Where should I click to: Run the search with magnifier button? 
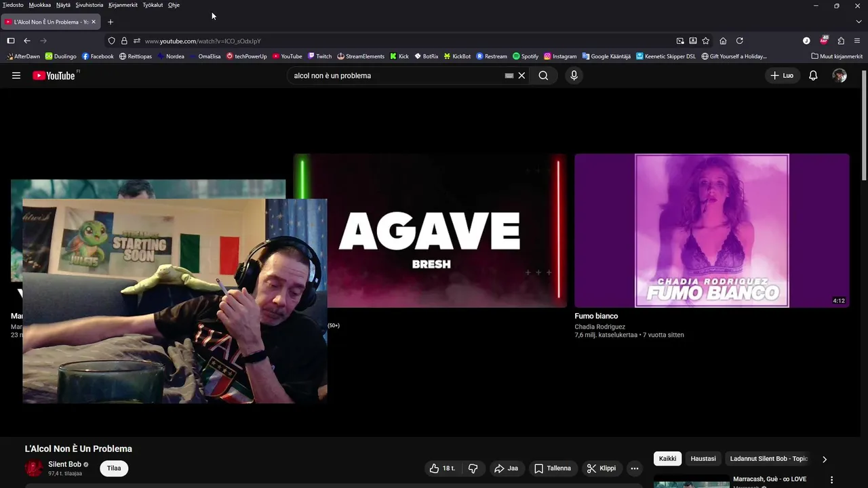[x=543, y=76]
